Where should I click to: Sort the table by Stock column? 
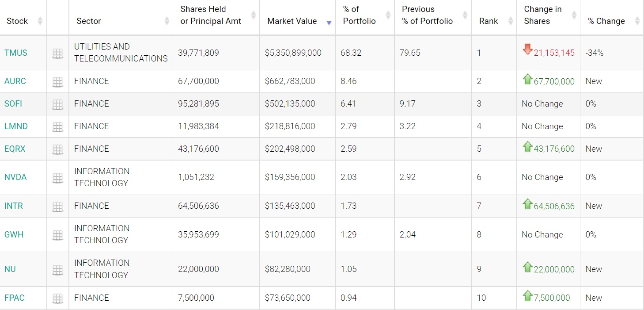coord(17,21)
